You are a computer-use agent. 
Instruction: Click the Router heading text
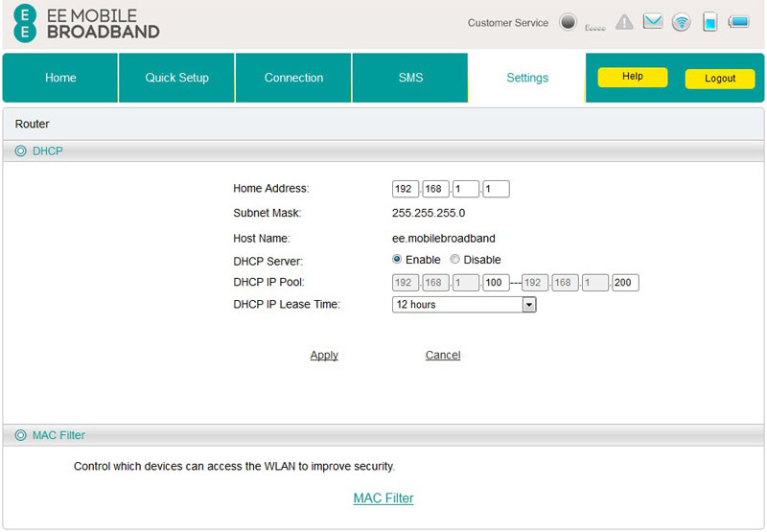pyautogui.click(x=33, y=125)
